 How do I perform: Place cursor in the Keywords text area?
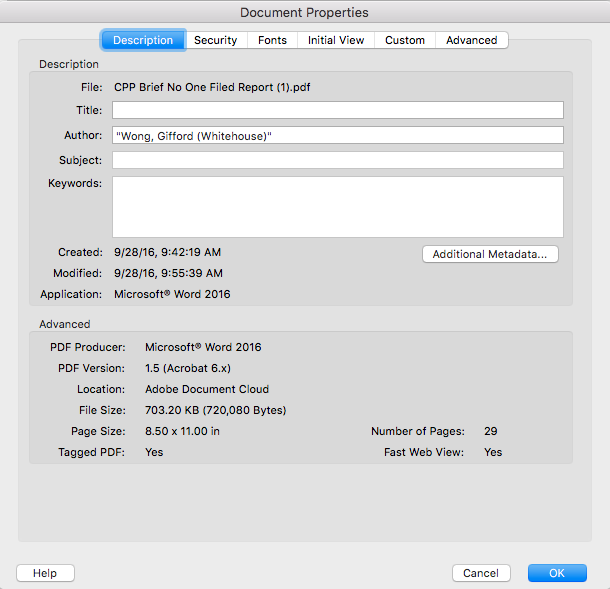pos(337,207)
